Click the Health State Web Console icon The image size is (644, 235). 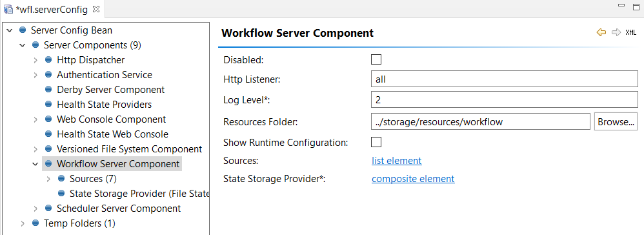48,134
